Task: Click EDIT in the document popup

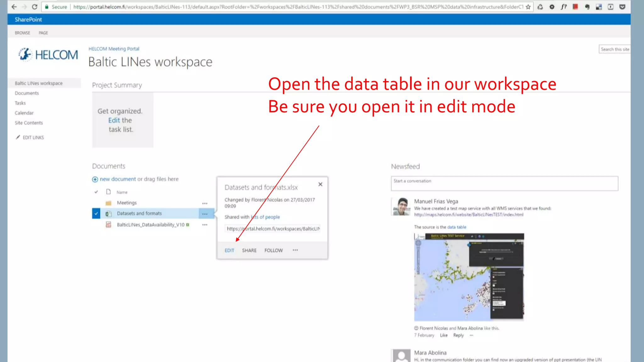Action: [229, 250]
